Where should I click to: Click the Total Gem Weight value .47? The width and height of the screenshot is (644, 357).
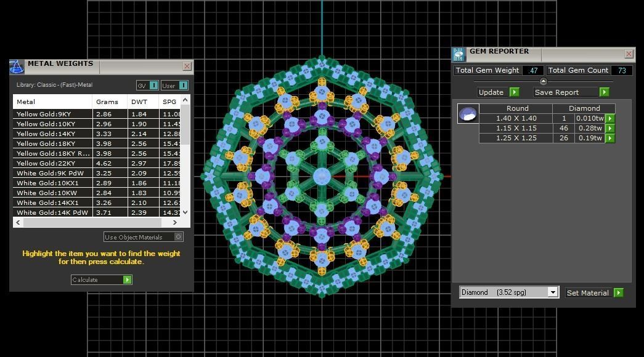pos(532,71)
